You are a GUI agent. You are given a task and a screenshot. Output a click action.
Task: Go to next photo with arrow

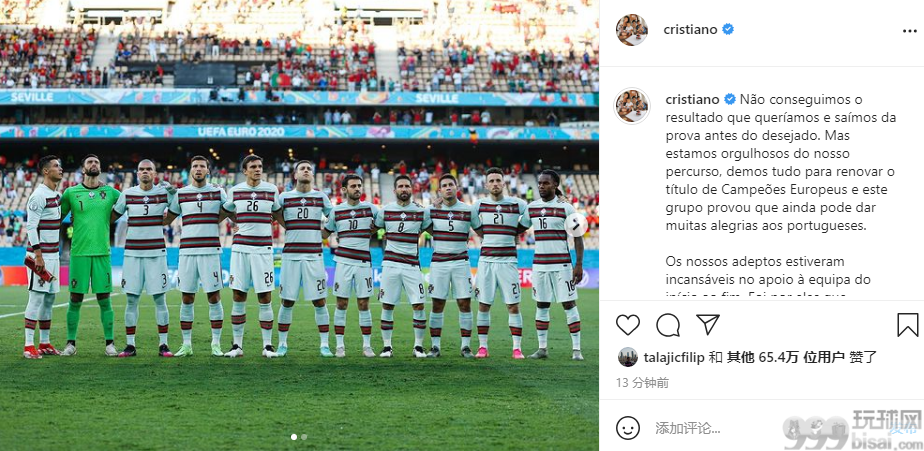[x=575, y=225]
